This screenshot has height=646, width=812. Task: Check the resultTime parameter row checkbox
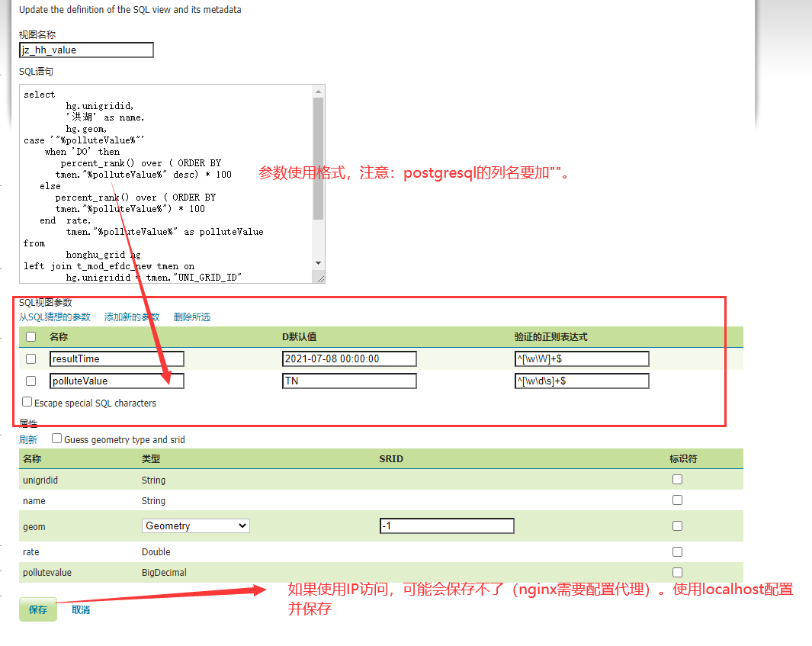(x=31, y=359)
